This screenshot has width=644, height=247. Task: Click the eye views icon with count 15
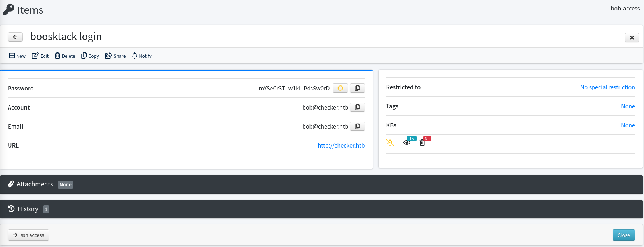pyautogui.click(x=407, y=143)
